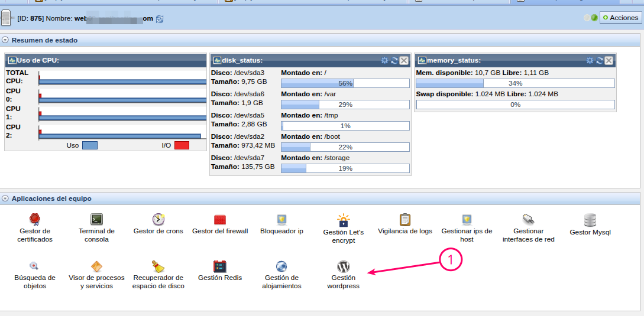Image resolution: width=644 pixels, height=316 pixels.
Task: Open Gestión Redis
Action: pos(220,266)
